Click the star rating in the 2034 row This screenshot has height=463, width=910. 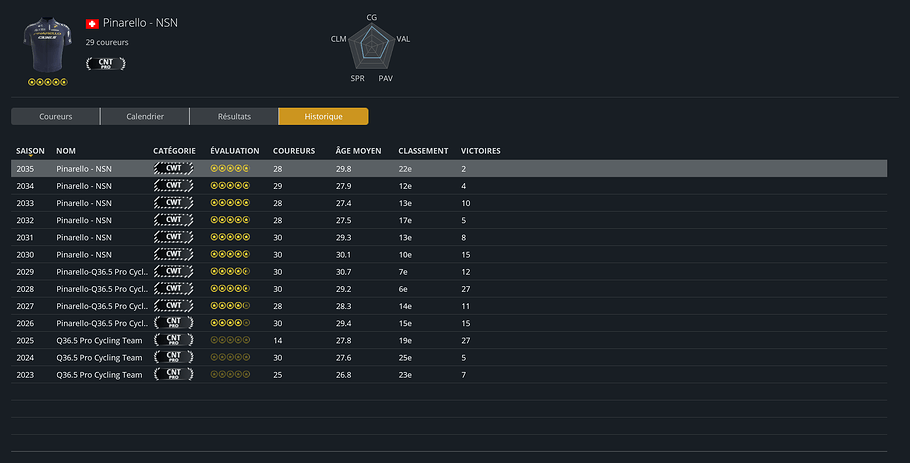[230, 186]
